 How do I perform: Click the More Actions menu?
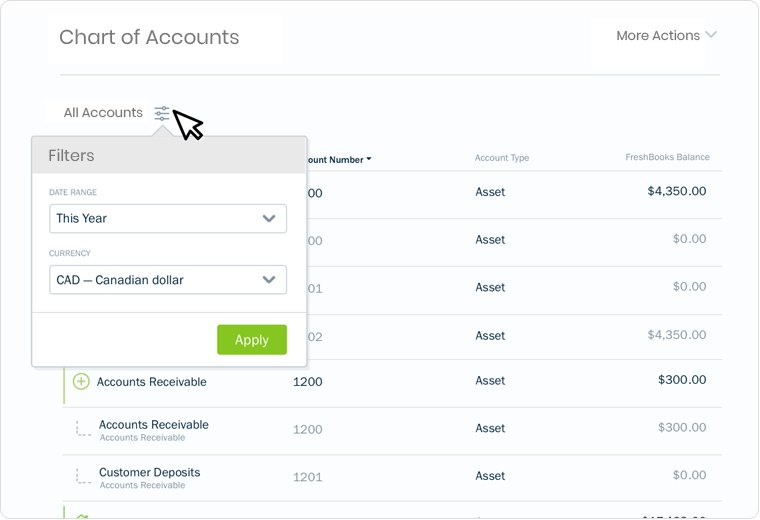point(666,35)
